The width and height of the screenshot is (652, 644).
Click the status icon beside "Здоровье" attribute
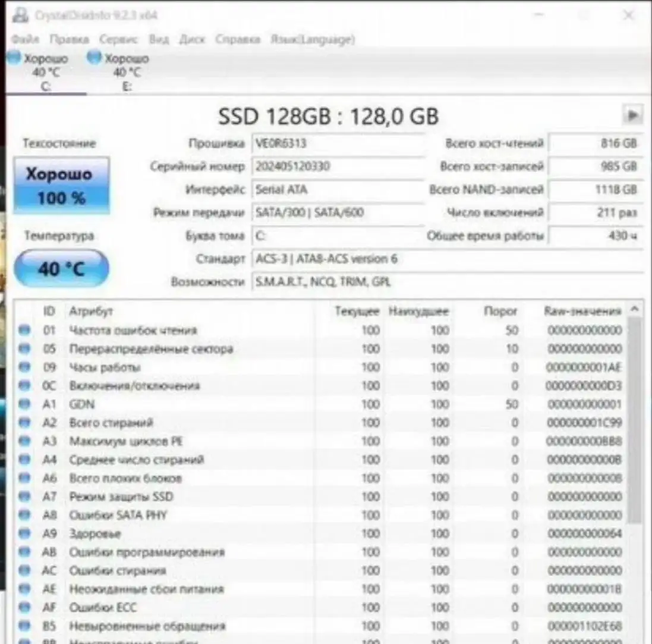(x=24, y=533)
